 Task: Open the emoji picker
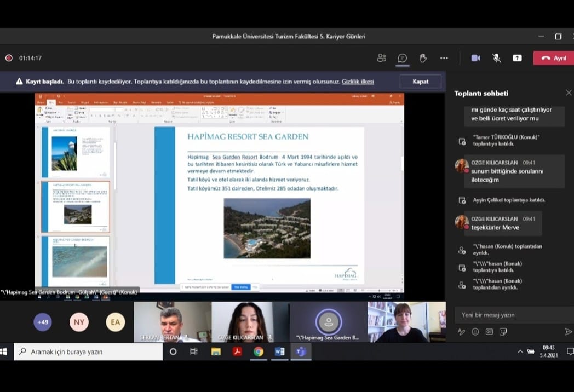pyautogui.click(x=475, y=332)
